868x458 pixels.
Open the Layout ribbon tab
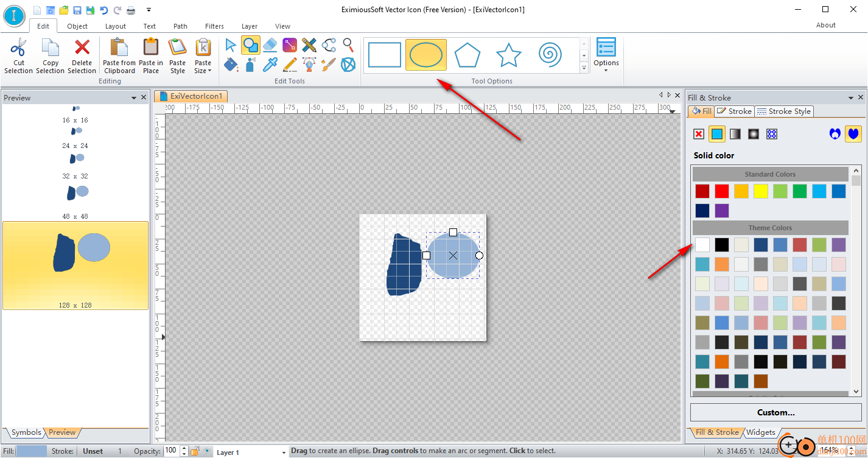point(116,26)
